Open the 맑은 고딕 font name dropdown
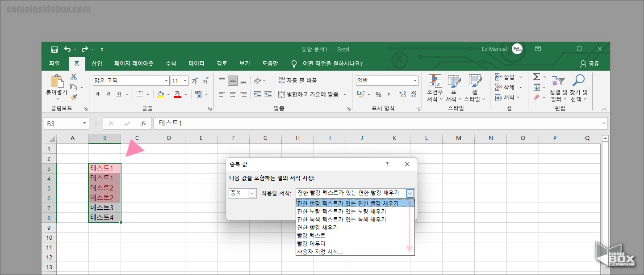The height and width of the screenshot is (275, 644). tap(167, 81)
